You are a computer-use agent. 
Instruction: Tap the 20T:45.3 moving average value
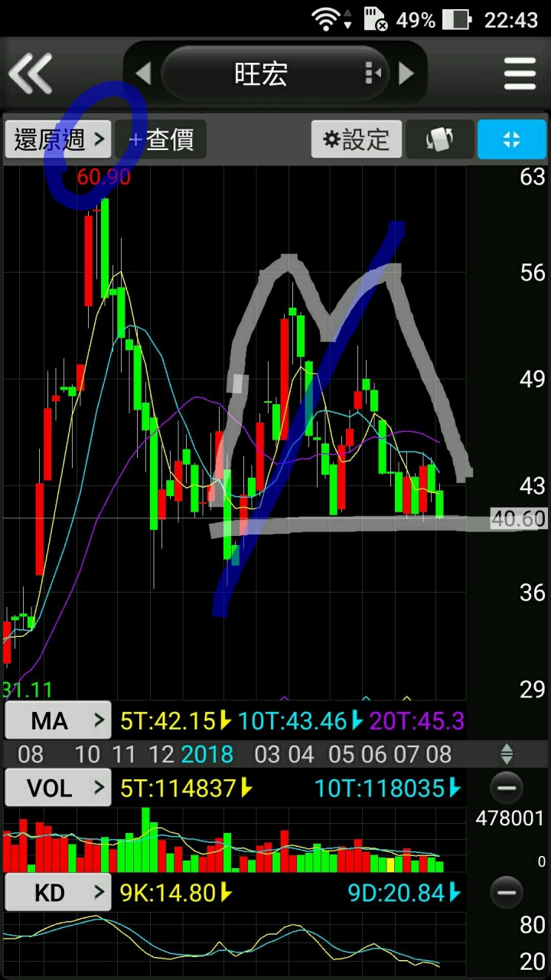pyautogui.click(x=416, y=720)
